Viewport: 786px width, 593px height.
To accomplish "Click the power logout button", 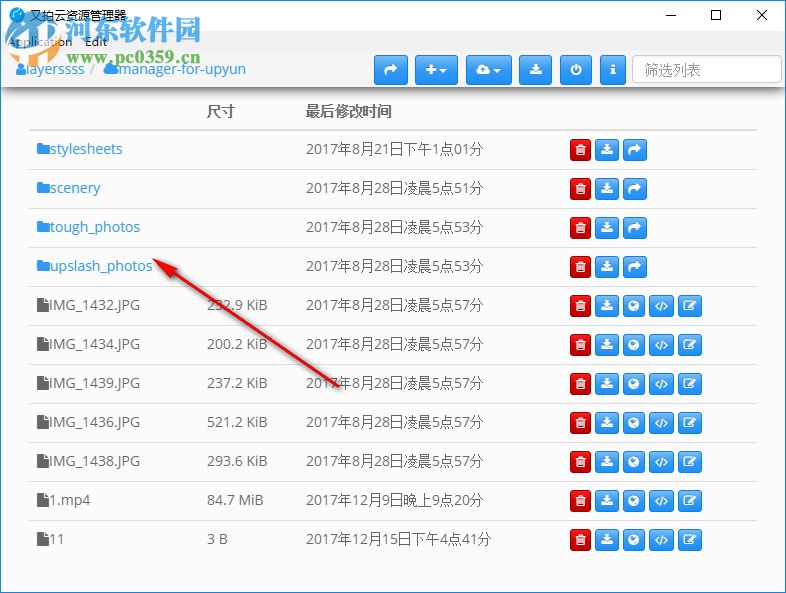I will click(576, 70).
